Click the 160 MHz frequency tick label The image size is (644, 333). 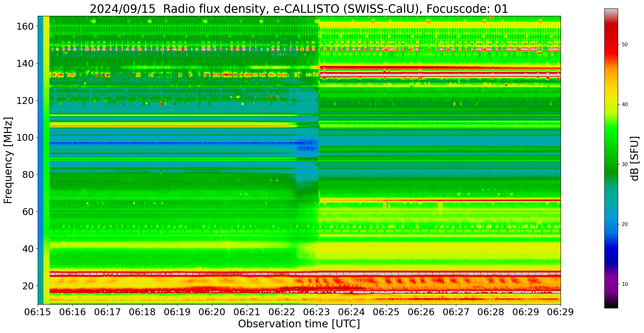[x=25, y=26]
